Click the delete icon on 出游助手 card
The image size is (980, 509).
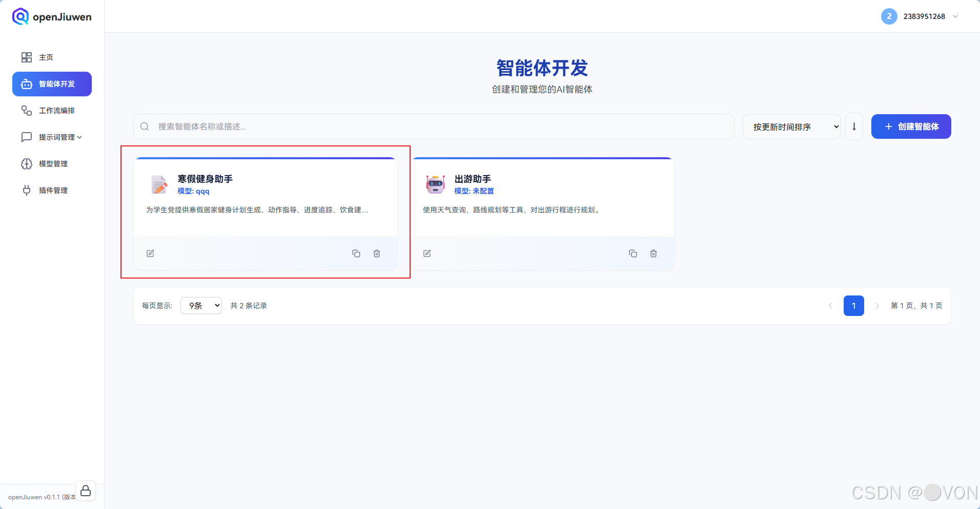(654, 253)
